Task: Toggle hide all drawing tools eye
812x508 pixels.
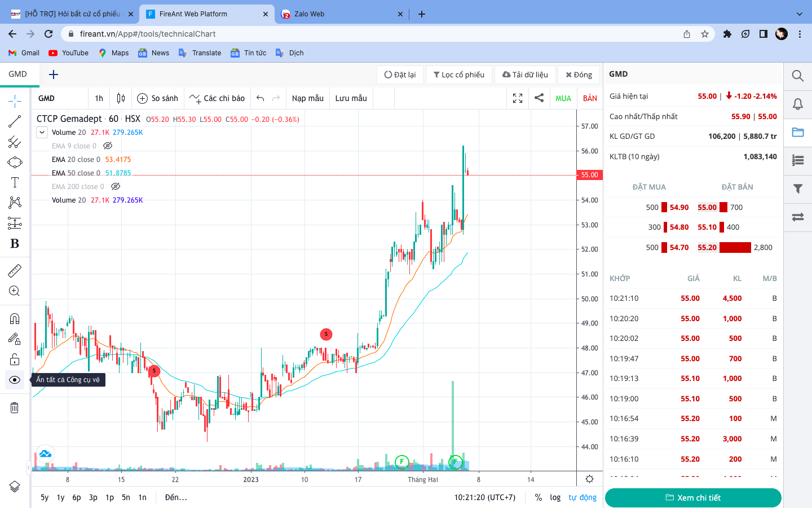Action: coord(15,380)
